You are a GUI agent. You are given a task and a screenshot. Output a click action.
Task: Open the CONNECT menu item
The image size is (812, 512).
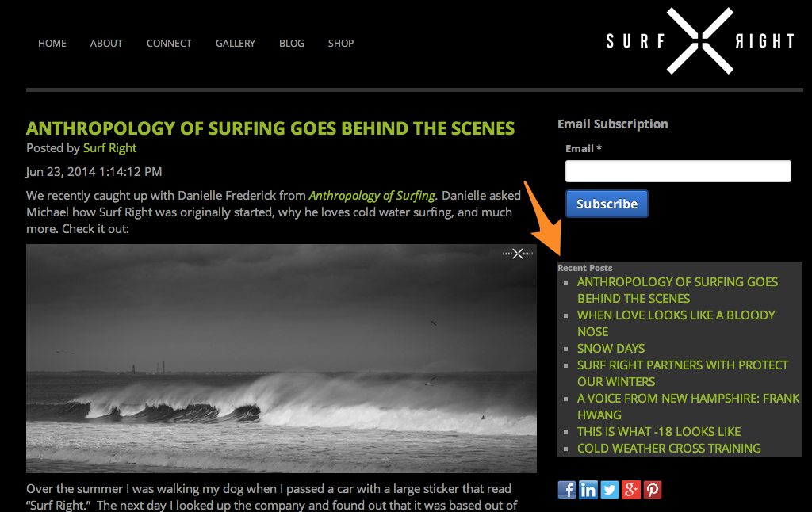(169, 44)
